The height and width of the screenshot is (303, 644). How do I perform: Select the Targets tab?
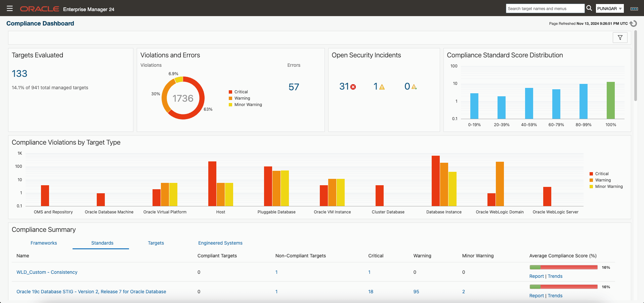[156, 243]
